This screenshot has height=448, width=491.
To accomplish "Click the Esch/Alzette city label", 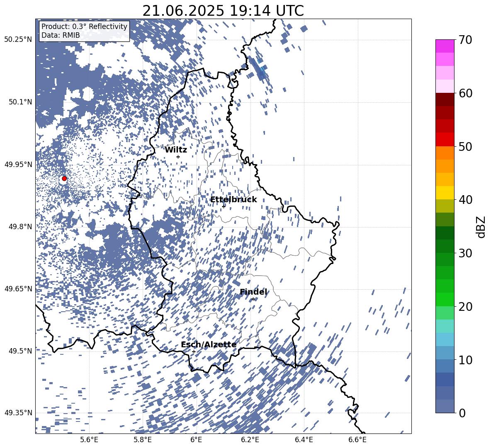I will click(209, 345).
